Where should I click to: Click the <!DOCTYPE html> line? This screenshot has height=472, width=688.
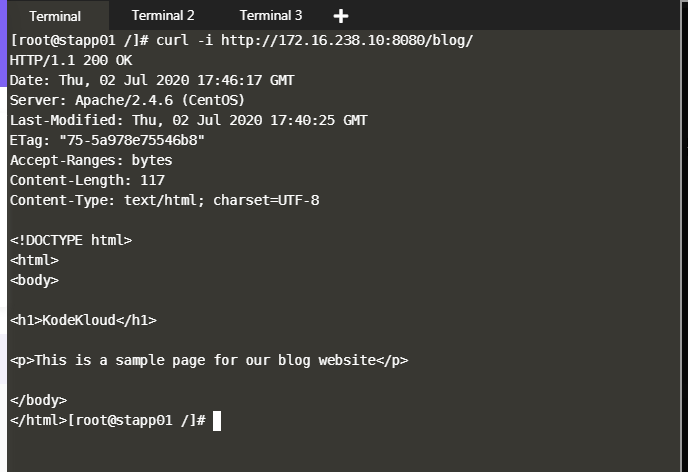click(71, 240)
